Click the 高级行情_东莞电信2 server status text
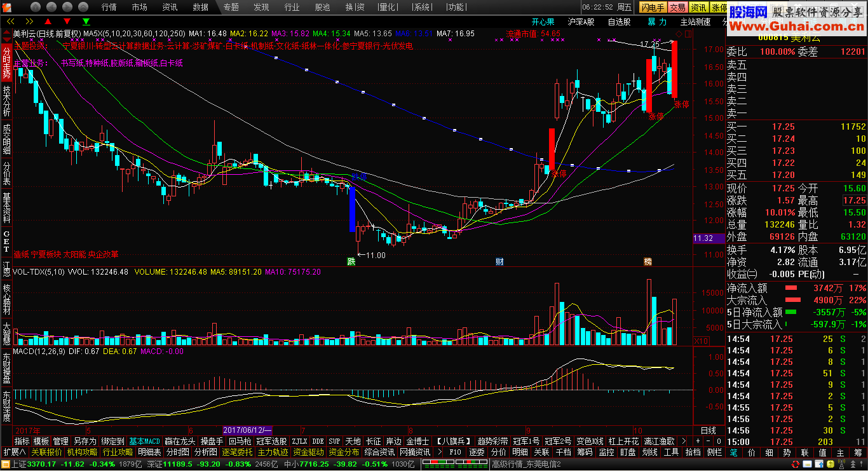 [x=526, y=464]
